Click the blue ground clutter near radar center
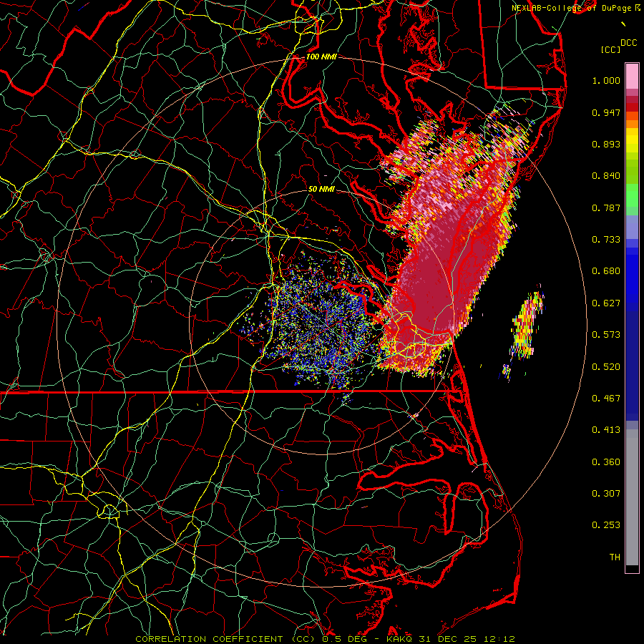Viewport: 644px width, 644px height. (x=321, y=323)
